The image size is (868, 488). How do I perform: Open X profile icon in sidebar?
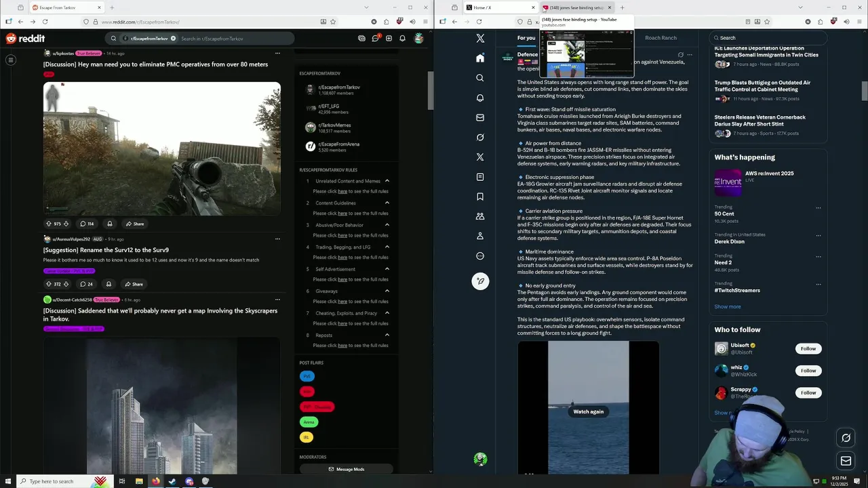[480, 236]
